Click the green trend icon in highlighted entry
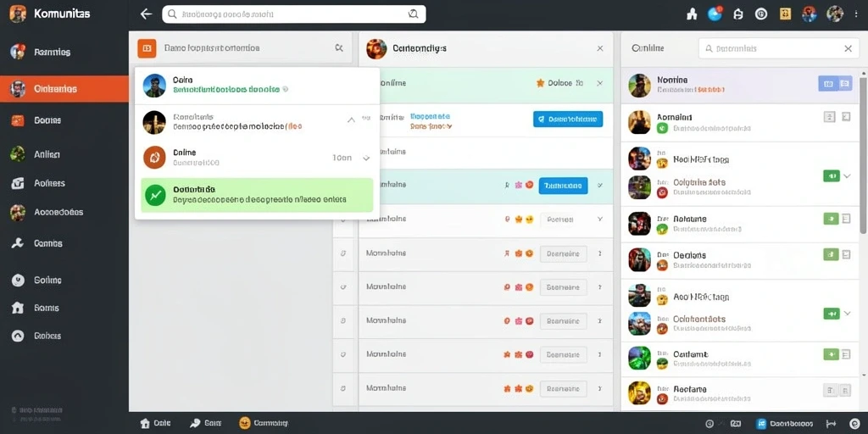This screenshot has width=868, height=434. click(x=155, y=195)
